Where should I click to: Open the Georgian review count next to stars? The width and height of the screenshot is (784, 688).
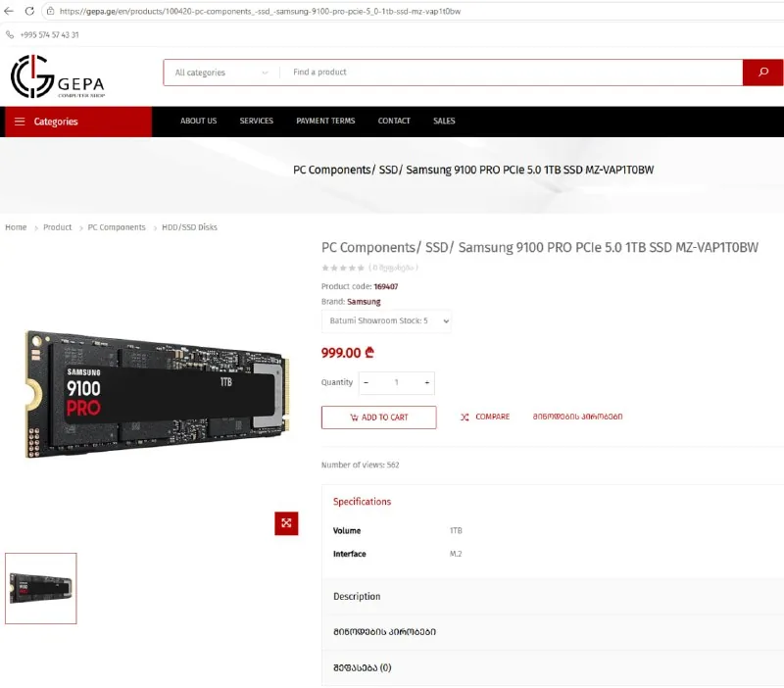(x=393, y=268)
